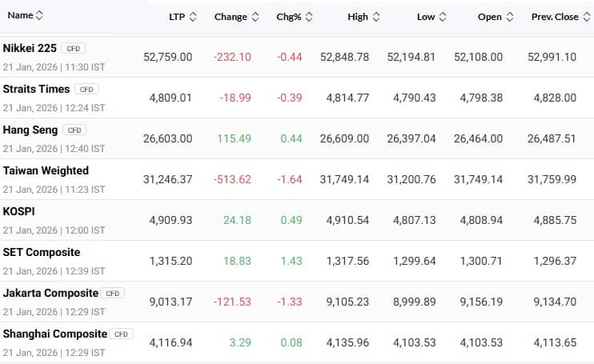Select Shanghai Composite high 4,135.96
Viewport: 594px width, 364px height.
(x=347, y=343)
